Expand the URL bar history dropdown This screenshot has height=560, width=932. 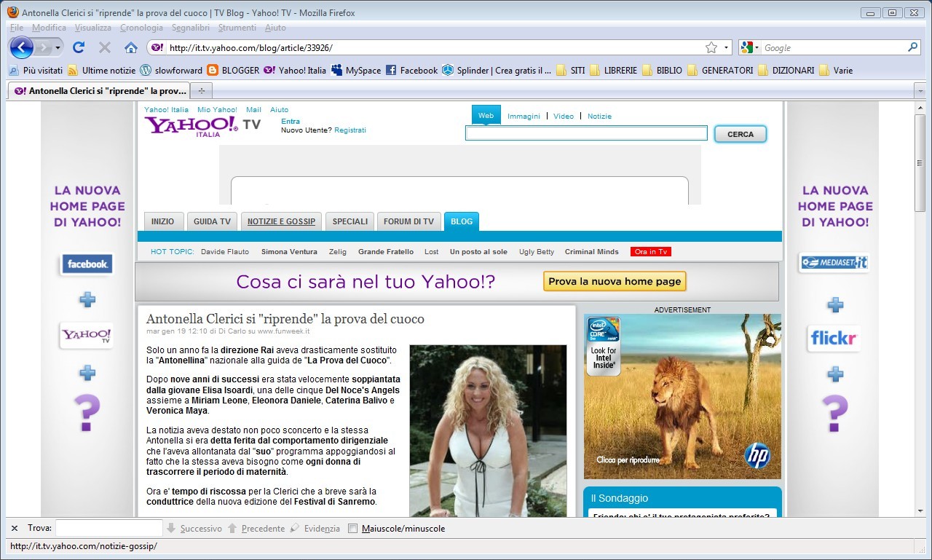(726, 47)
